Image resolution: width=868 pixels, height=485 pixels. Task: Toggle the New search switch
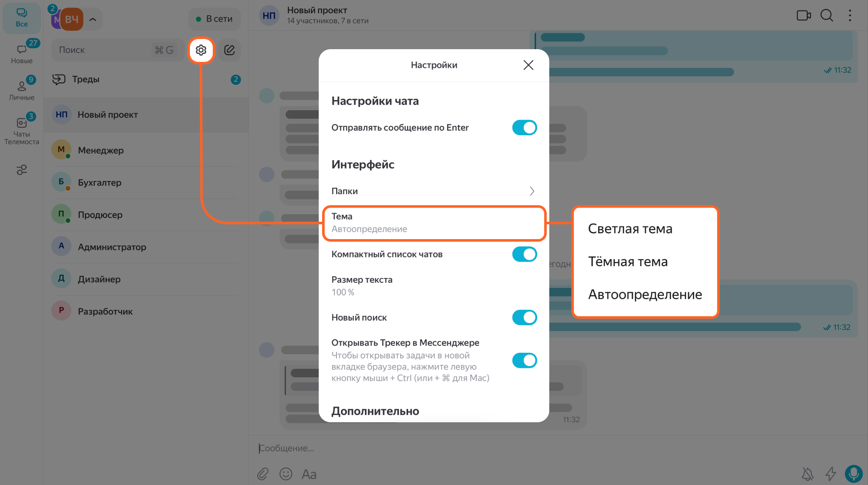tap(524, 318)
